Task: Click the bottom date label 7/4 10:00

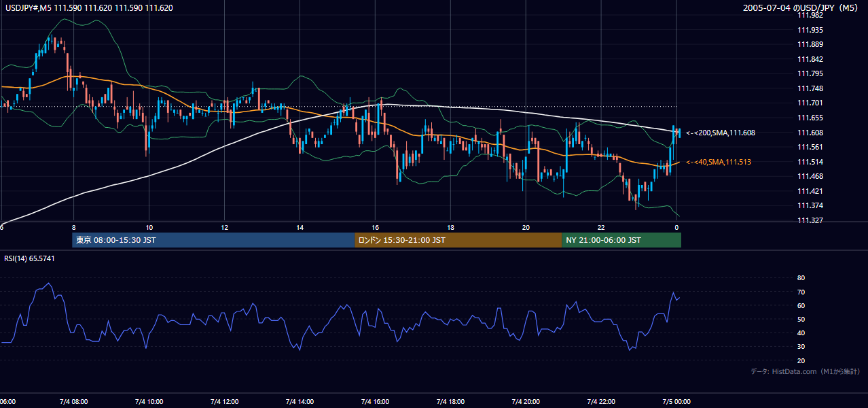Action: pyautogui.click(x=149, y=402)
